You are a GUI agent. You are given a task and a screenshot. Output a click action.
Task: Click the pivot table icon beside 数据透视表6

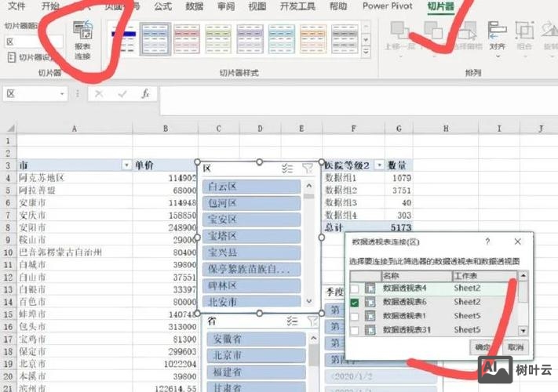(x=370, y=302)
